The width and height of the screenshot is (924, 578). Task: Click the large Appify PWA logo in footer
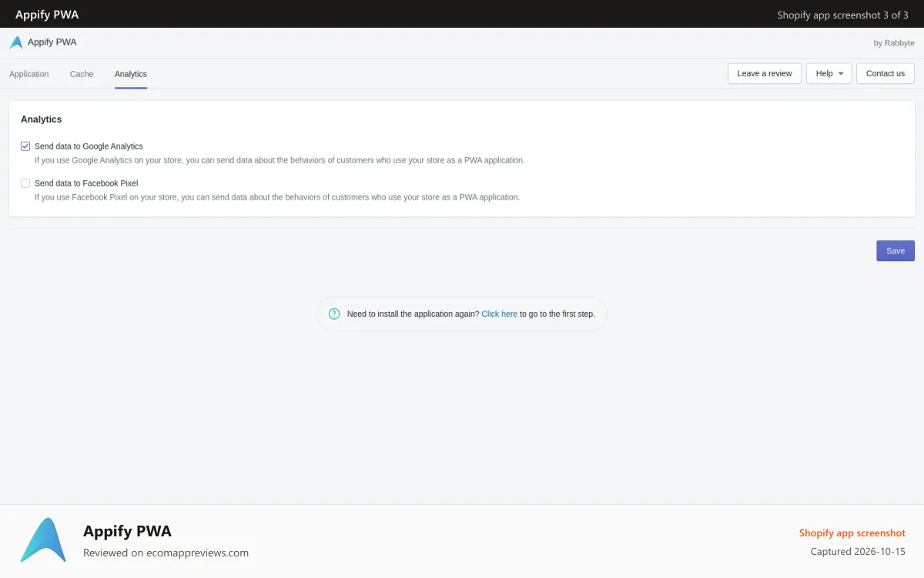(x=43, y=539)
